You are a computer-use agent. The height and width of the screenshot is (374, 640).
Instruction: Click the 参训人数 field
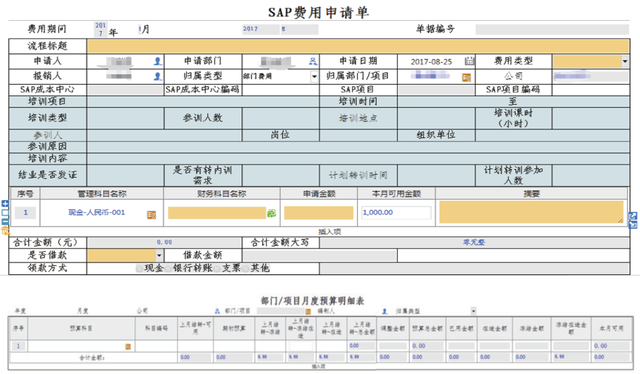click(x=280, y=118)
